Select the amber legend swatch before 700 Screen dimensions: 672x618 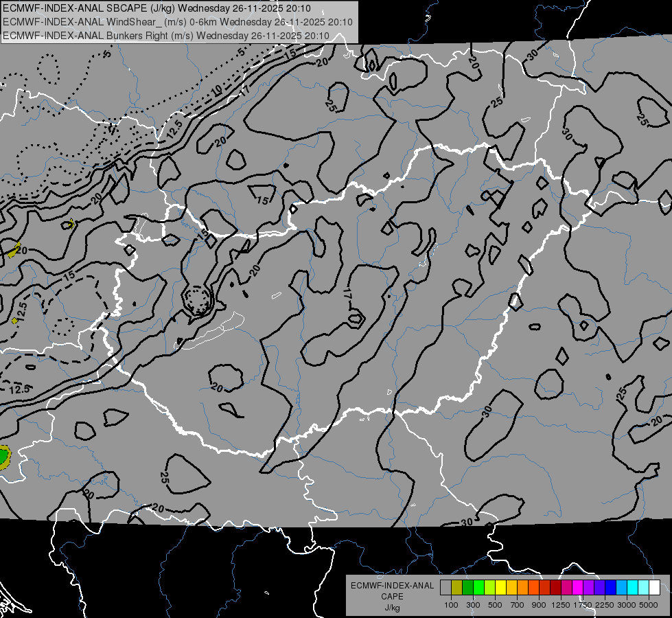(x=511, y=588)
